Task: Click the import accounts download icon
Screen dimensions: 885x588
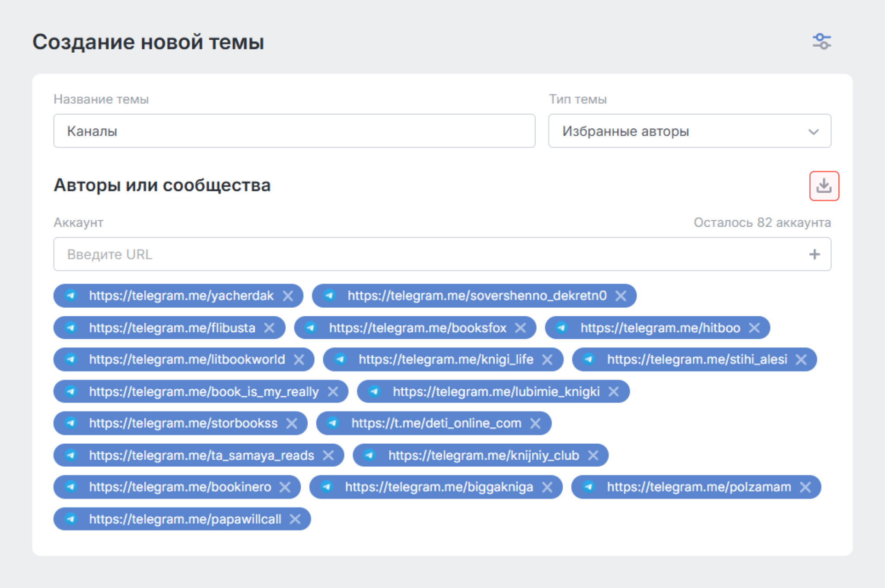Action: coord(824,186)
